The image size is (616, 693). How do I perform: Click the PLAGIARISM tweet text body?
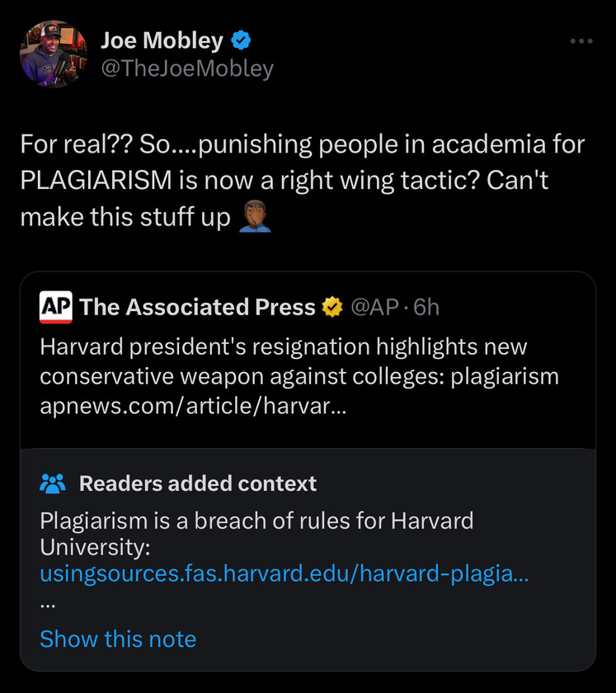tap(303, 181)
